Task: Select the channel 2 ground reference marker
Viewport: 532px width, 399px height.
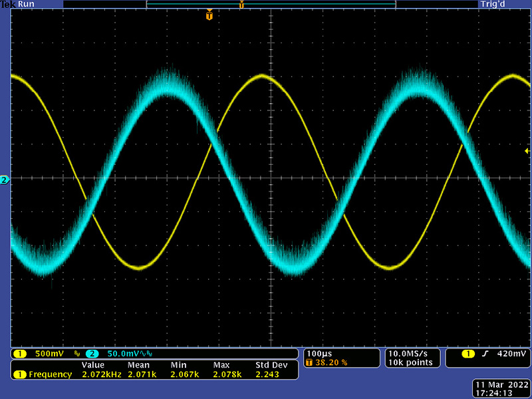Action: [x=5, y=180]
